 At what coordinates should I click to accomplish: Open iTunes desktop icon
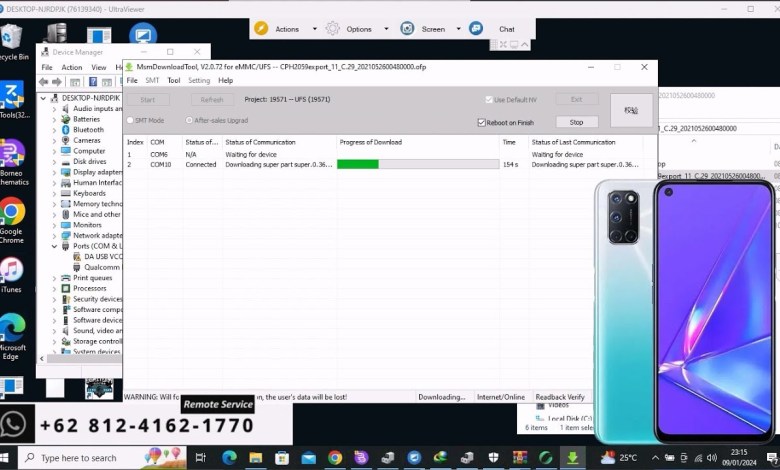pos(11,275)
